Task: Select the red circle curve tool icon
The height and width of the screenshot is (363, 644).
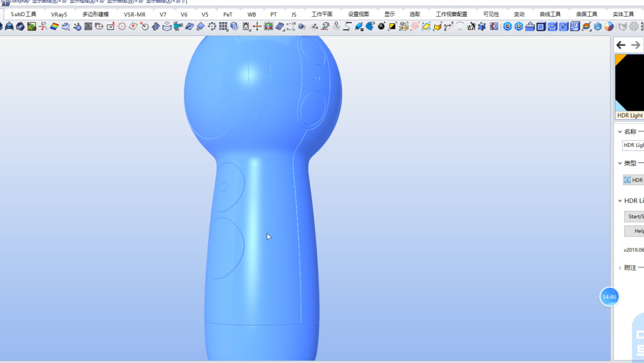Action: tap(122, 27)
